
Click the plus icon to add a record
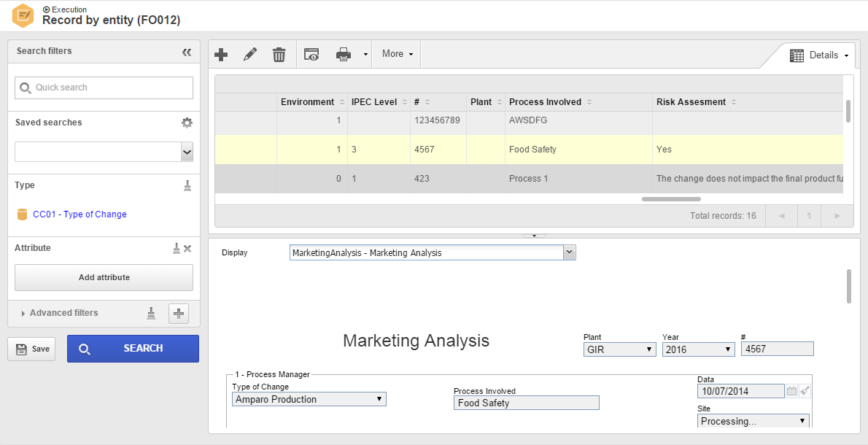221,54
